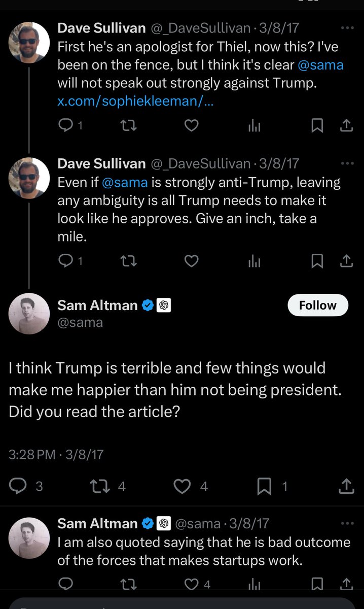Open more options for first Dave Sullivan tweet
Viewport: 364px width, 609px height.
(347, 28)
